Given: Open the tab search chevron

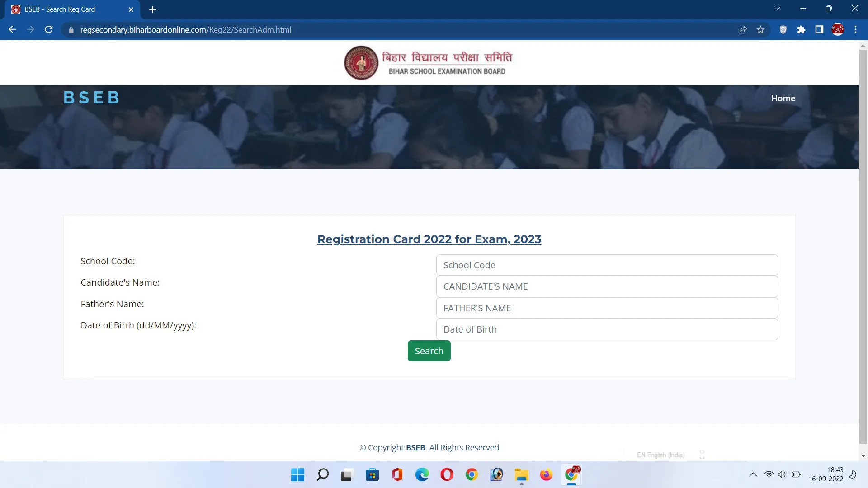Looking at the screenshot, I should (x=778, y=8).
